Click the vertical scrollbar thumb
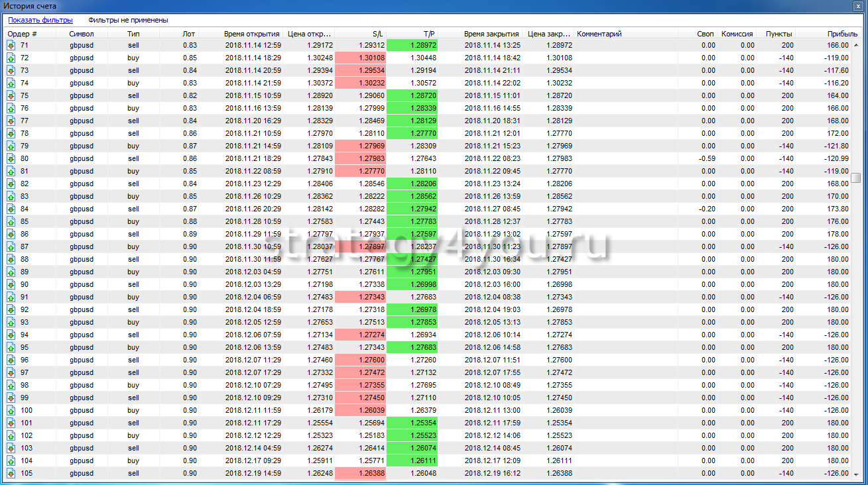This screenshot has width=868, height=485. (856, 177)
